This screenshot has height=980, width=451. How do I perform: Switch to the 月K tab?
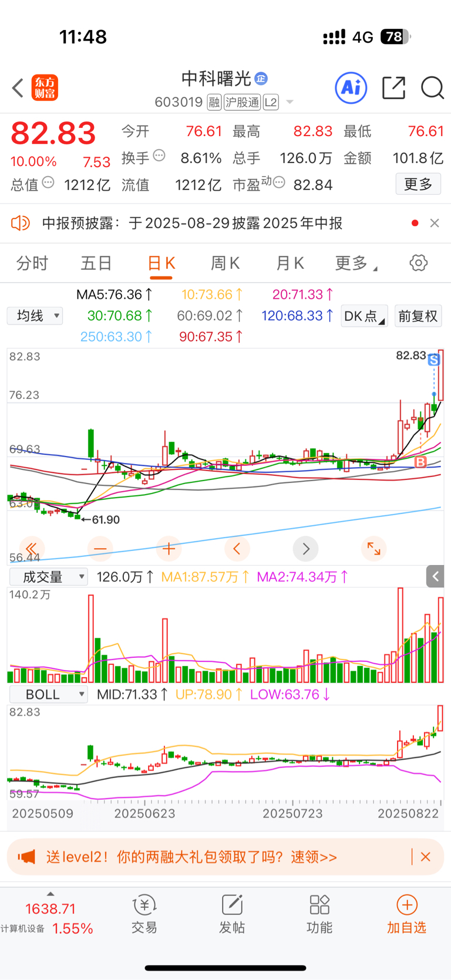(290, 263)
